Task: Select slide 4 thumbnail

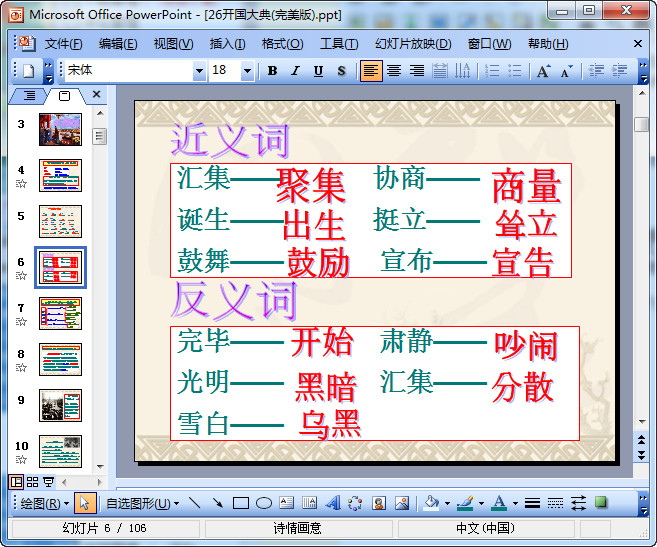Action: coord(60,175)
